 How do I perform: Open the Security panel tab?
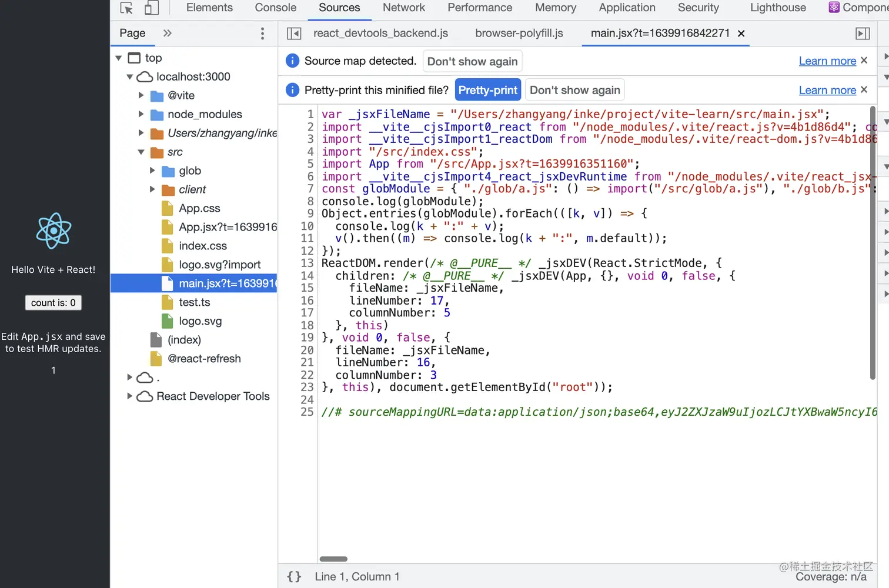click(698, 8)
